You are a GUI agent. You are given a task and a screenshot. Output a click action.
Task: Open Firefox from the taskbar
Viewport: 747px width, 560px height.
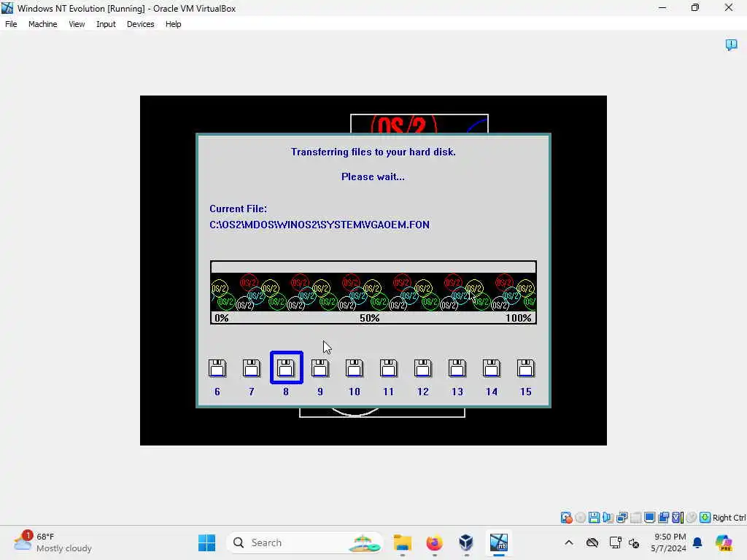click(x=434, y=542)
